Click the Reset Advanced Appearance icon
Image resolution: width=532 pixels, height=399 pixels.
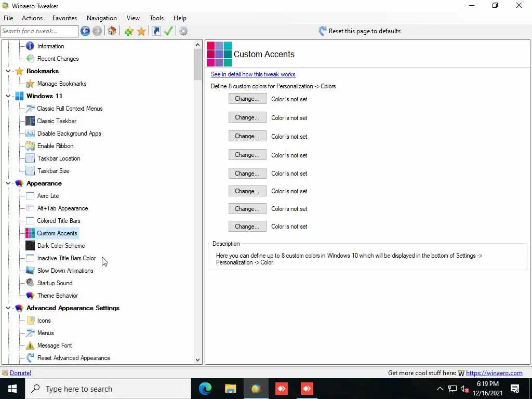(x=30, y=358)
